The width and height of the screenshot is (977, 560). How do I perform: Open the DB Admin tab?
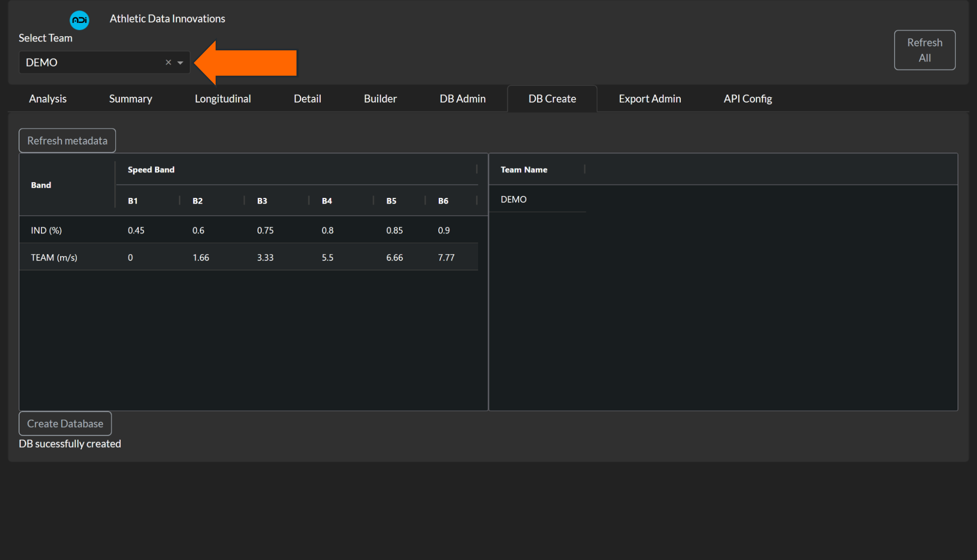[462, 99]
